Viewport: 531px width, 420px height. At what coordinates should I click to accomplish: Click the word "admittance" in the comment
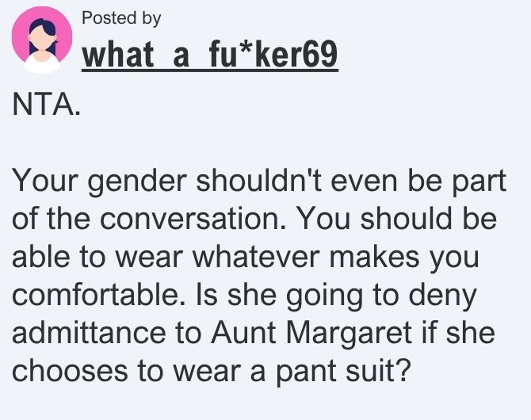point(89,333)
